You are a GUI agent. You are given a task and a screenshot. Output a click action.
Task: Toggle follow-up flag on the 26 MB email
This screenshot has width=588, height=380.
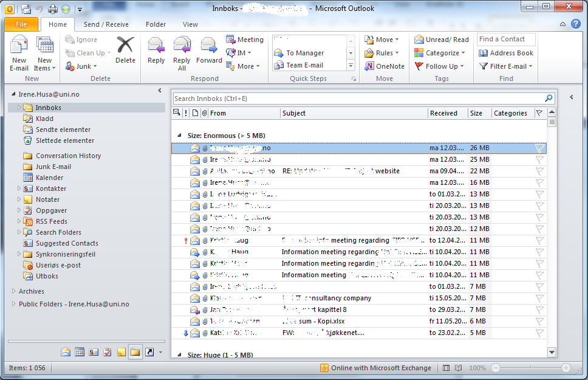coord(539,148)
